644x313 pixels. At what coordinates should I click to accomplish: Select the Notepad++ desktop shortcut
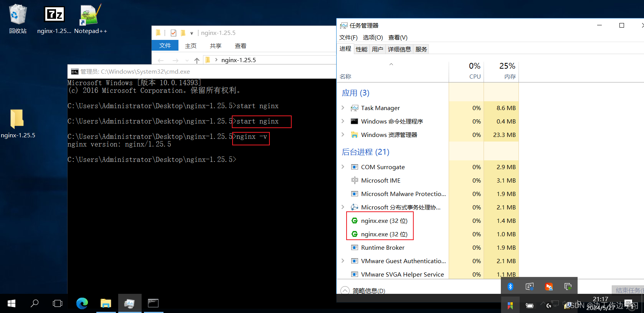coord(91,19)
